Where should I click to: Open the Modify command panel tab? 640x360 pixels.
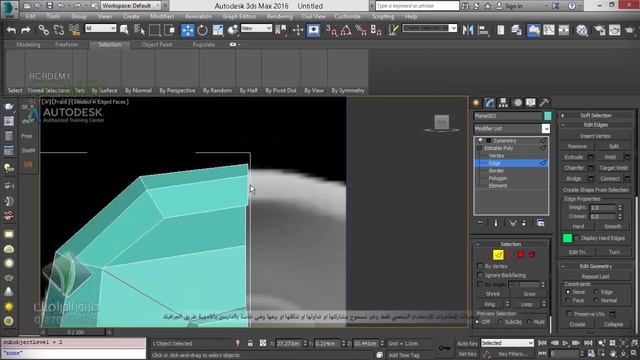[x=489, y=103]
